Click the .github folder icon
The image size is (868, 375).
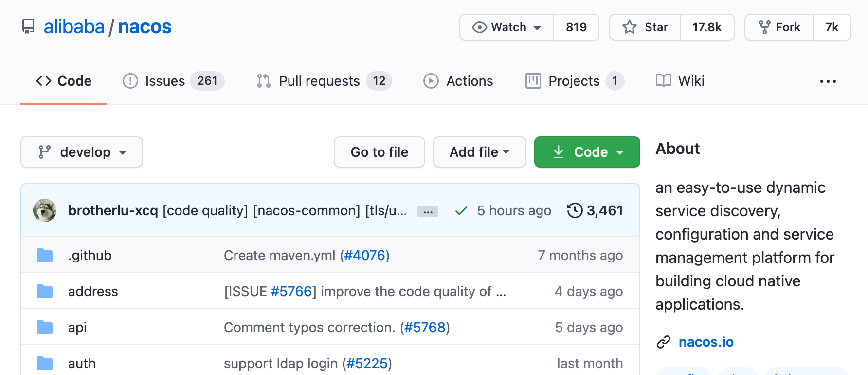[45, 255]
